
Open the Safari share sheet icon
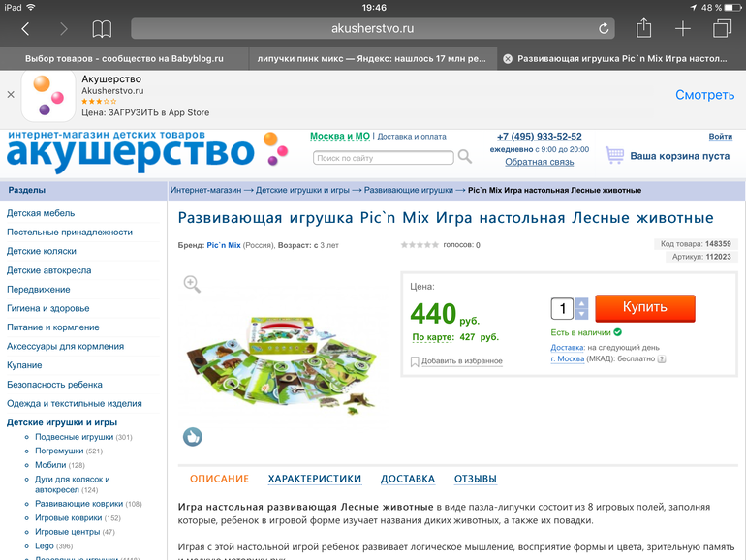coord(643,27)
